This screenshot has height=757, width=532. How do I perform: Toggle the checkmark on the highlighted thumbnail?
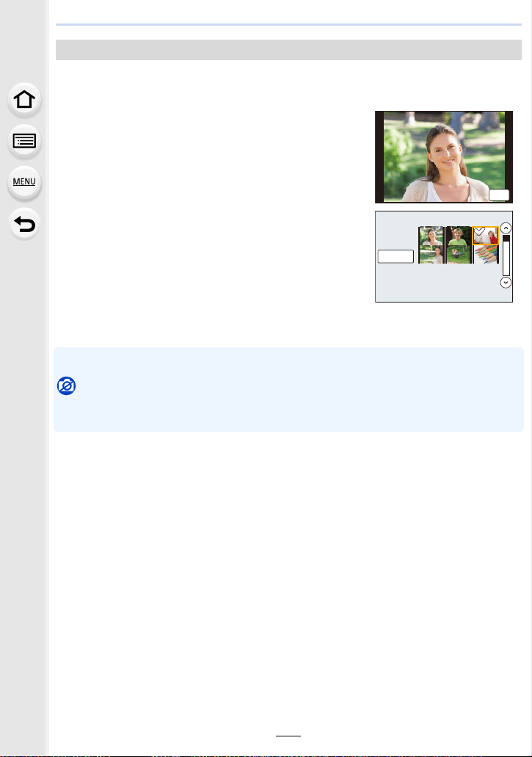coord(479,232)
